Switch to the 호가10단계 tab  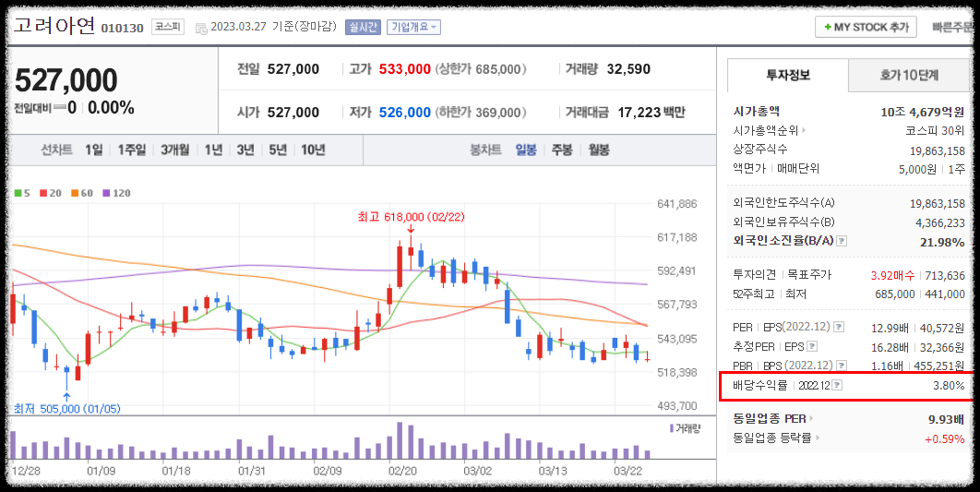909,75
